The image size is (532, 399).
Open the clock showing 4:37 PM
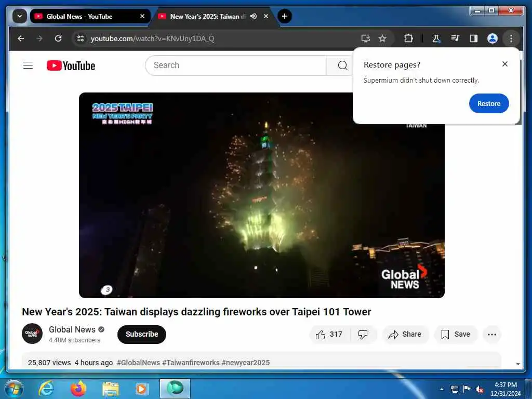coord(505,389)
